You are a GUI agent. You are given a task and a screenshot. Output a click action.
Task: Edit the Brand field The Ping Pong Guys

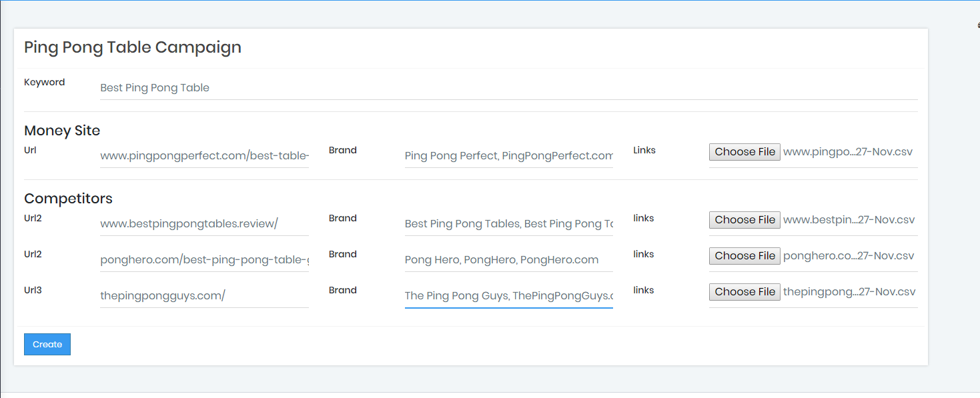(509, 296)
